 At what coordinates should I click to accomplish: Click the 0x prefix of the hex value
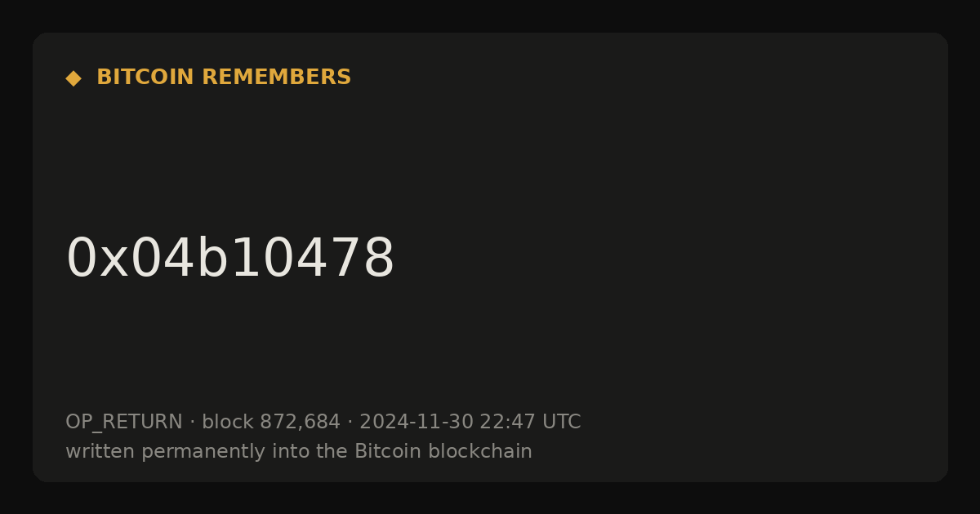point(97,259)
